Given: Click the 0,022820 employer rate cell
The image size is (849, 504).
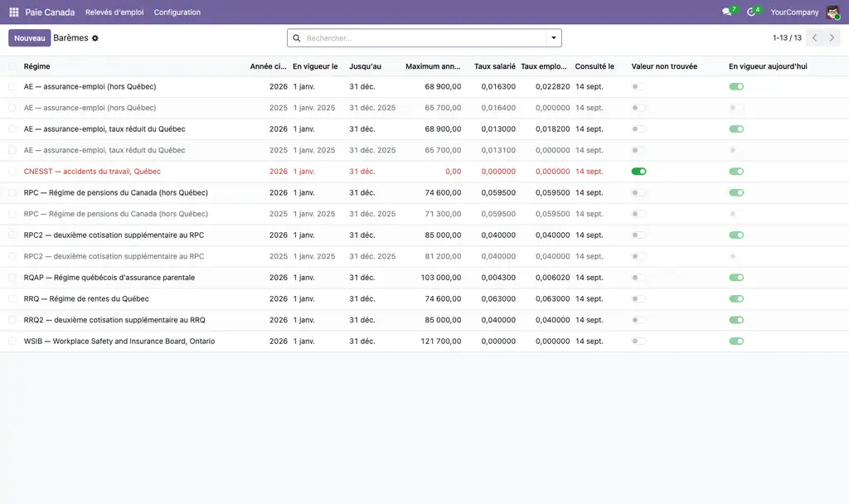Looking at the screenshot, I should click(552, 86).
